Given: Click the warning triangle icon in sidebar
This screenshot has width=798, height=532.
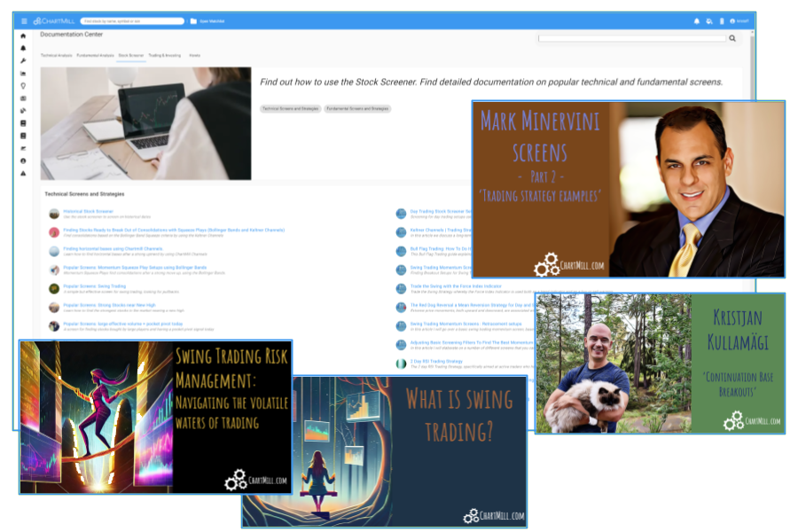Looking at the screenshot, I should click(x=23, y=174).
